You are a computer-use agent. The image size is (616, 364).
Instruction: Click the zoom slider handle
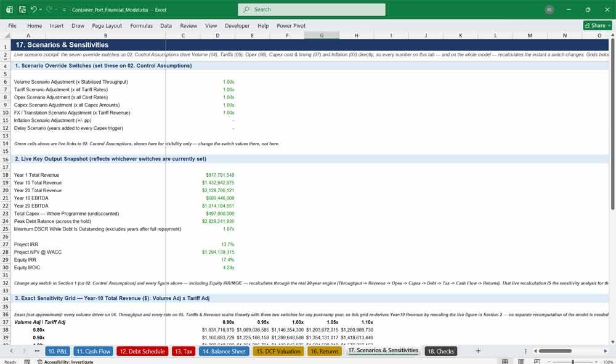(573, 362)
